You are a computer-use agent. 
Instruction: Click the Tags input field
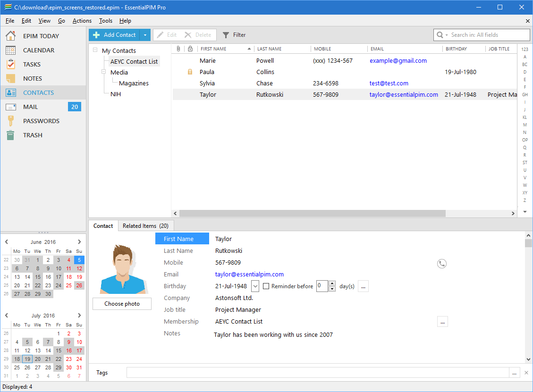tap(318, 373)
